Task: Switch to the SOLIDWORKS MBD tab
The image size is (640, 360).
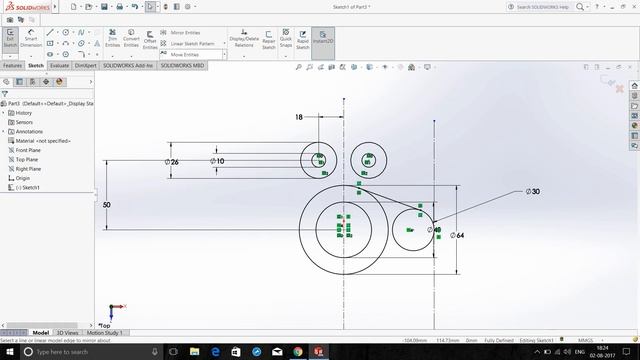Action: pos(182,65)
